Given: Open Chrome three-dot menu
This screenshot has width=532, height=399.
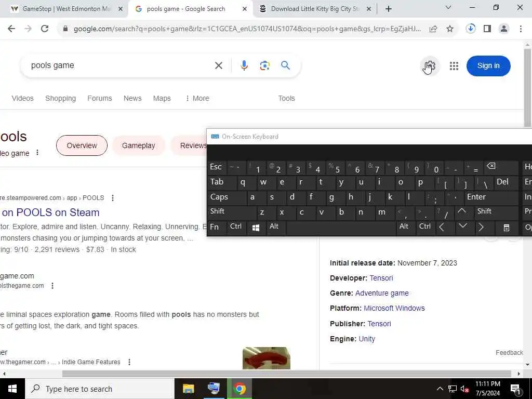Looking at the screenshot, I should tap(521, 29).
